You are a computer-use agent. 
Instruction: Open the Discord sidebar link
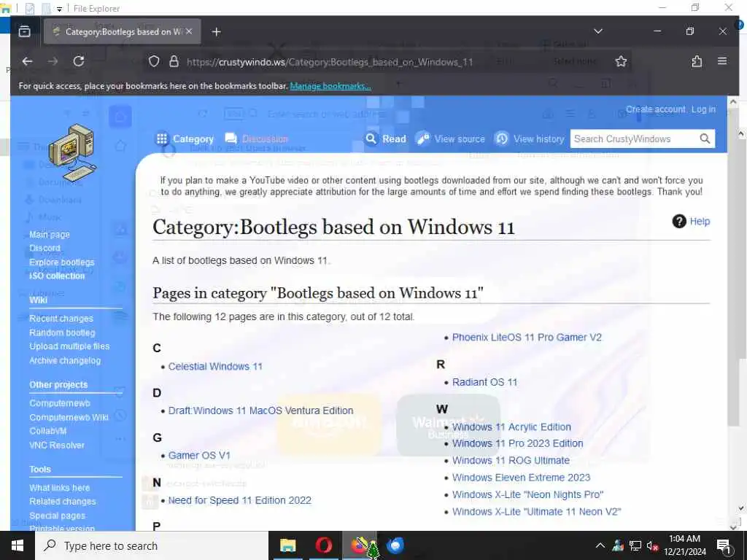[x=44, y=248]
